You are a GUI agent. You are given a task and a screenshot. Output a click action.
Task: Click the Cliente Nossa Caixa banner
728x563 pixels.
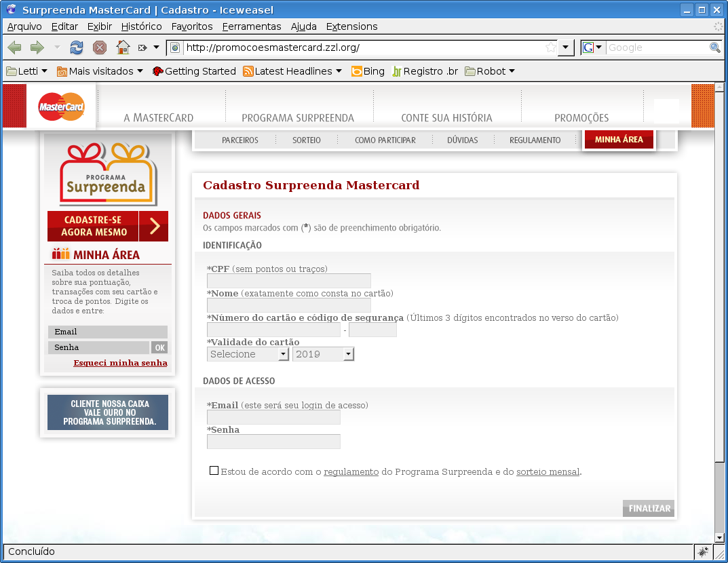(108, 412)
